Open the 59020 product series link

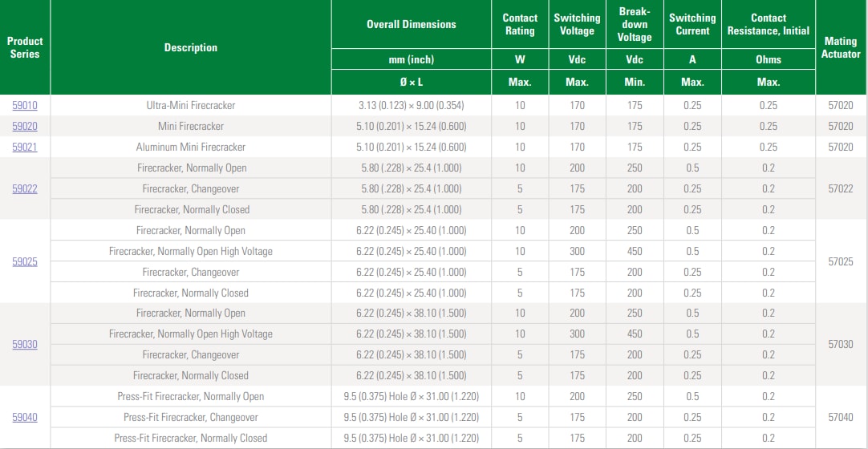pyautogui.click(x=25, y=126)
